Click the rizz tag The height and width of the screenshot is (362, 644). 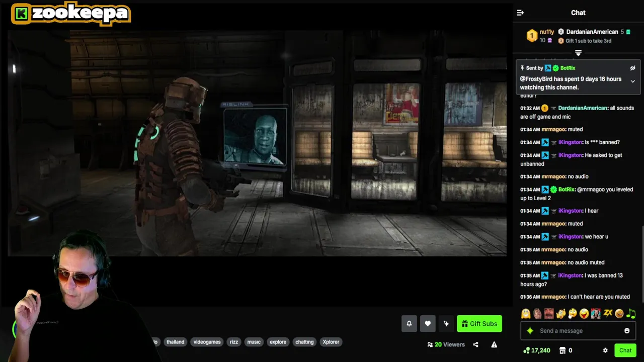point(234,342)
